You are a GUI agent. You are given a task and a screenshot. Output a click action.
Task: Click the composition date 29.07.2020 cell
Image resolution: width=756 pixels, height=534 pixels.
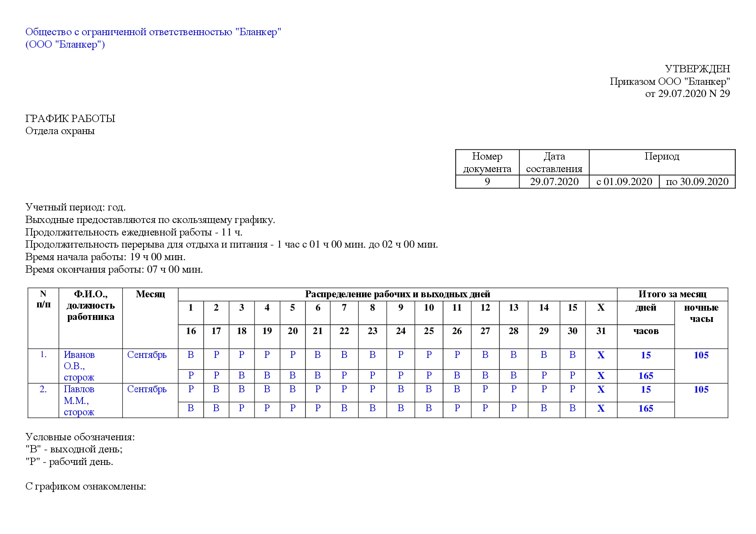[554, 182]
